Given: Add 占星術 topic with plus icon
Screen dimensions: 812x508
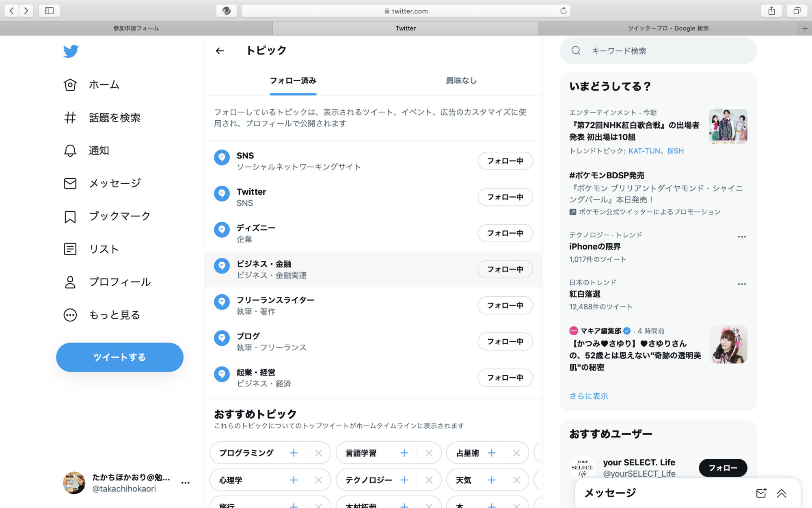Looking at the screenshot, I should 492,453.
